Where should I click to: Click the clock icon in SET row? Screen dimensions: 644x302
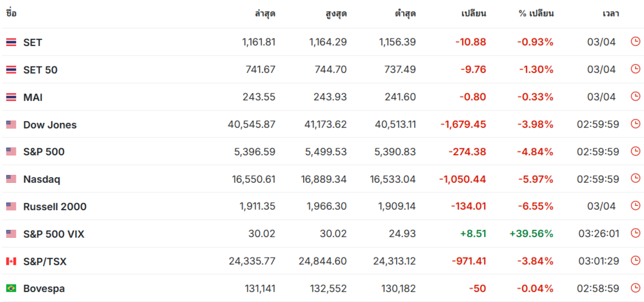coord(635,42)
